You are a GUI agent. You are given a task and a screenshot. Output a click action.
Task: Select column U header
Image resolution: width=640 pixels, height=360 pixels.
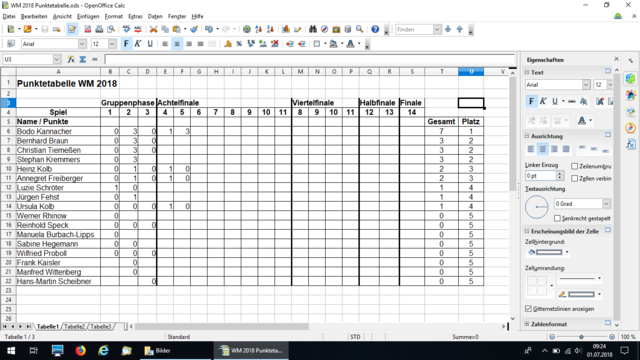[471, 71]
